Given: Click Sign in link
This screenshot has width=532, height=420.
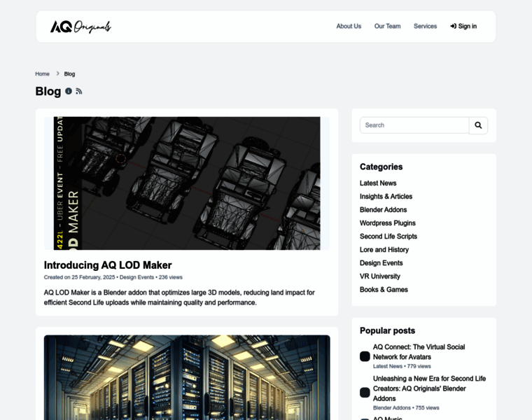Looking at the screenshot, I should pos(463,26).
